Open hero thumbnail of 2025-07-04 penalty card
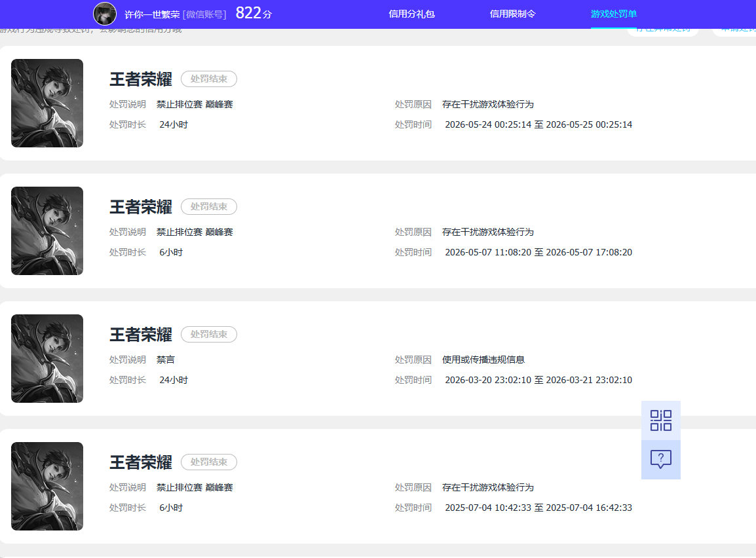 pos(47,486)
